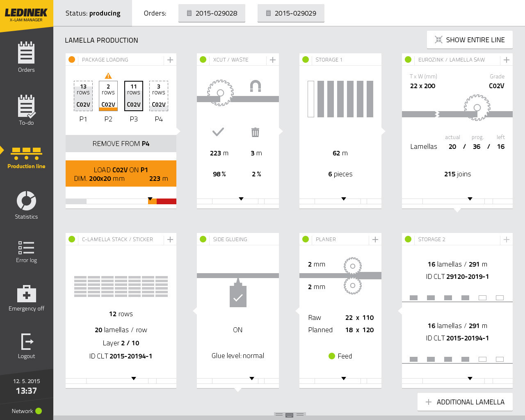Open order tab 2015-029028
This screenshot has height=420, width=525.
(x=212, y=13)
